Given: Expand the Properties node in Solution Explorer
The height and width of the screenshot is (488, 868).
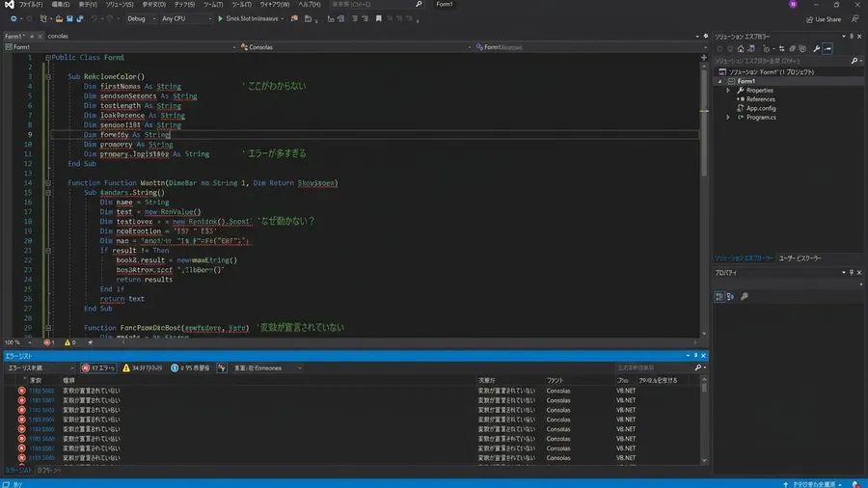Looking at the screenshot, I should (728, 91).
